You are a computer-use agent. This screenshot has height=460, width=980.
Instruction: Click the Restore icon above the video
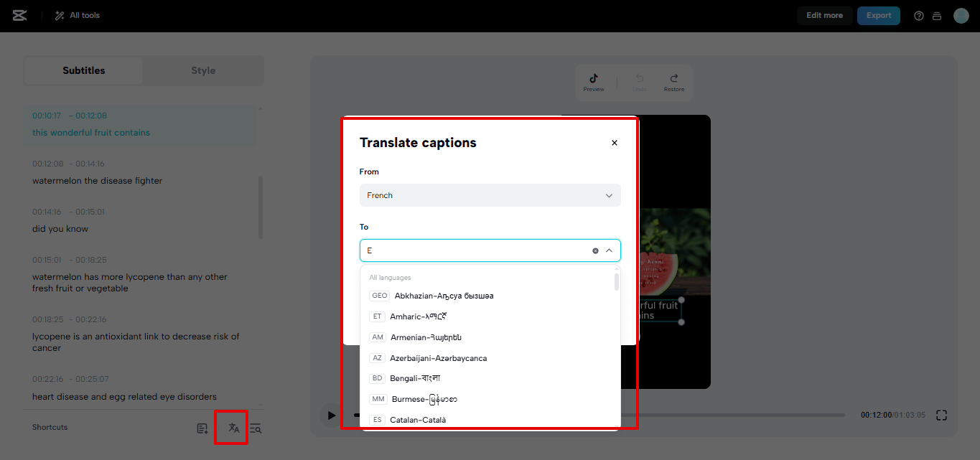pos(673,79)
